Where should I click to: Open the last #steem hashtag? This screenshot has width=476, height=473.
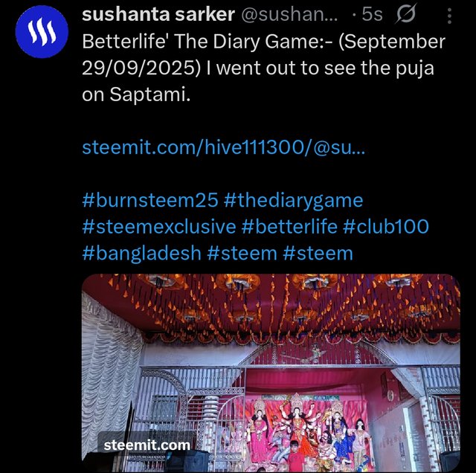click(318, 253)
